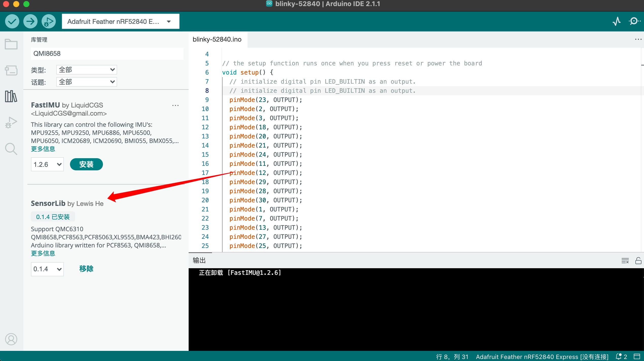Click the Verify sketch checkmark button

pyautogui.click(x=12, y=22)
